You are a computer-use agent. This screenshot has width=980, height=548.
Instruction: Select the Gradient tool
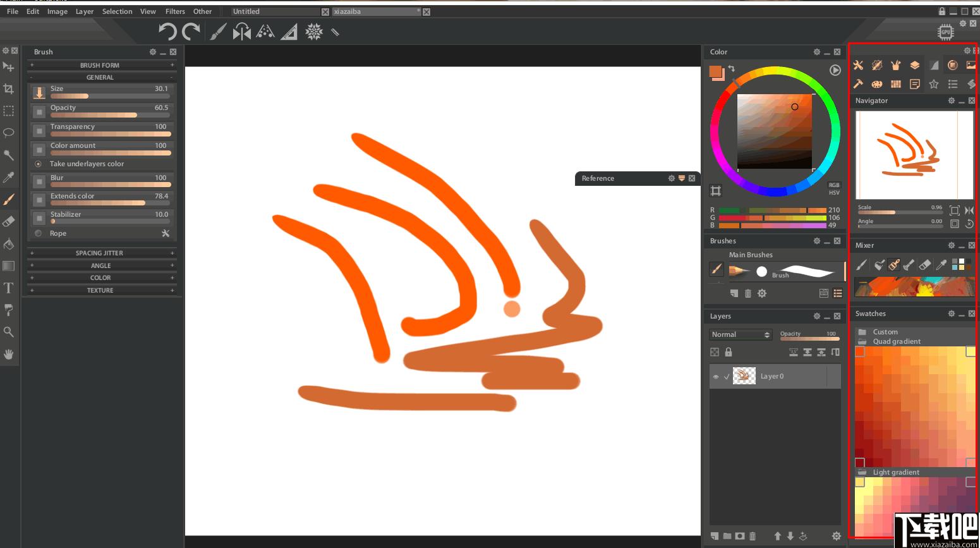pyautogui.click(x=9, y=265)
